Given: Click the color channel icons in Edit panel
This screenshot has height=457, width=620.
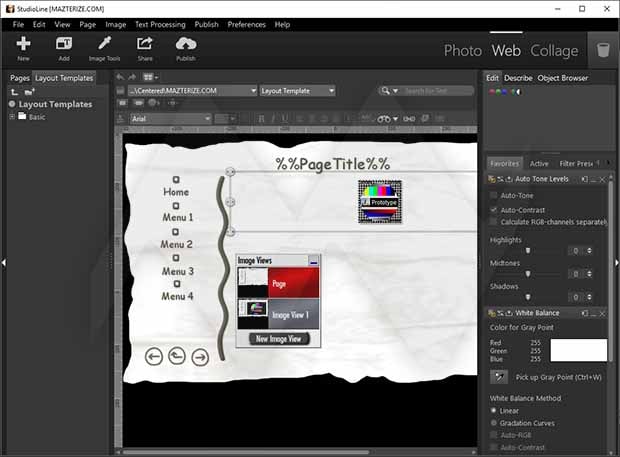Looking at the screenshot, I should pos(505,92).
